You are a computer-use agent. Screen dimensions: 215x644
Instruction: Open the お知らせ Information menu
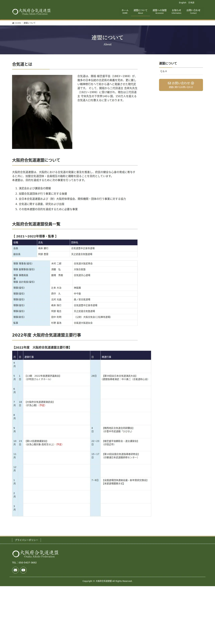(x=176, y=12)
